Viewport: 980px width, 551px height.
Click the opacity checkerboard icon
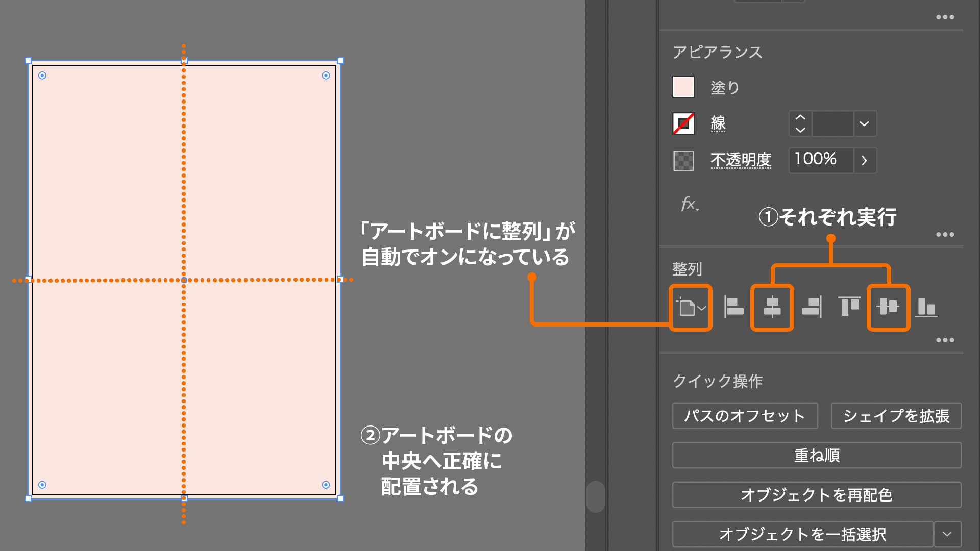click(683, 161)
